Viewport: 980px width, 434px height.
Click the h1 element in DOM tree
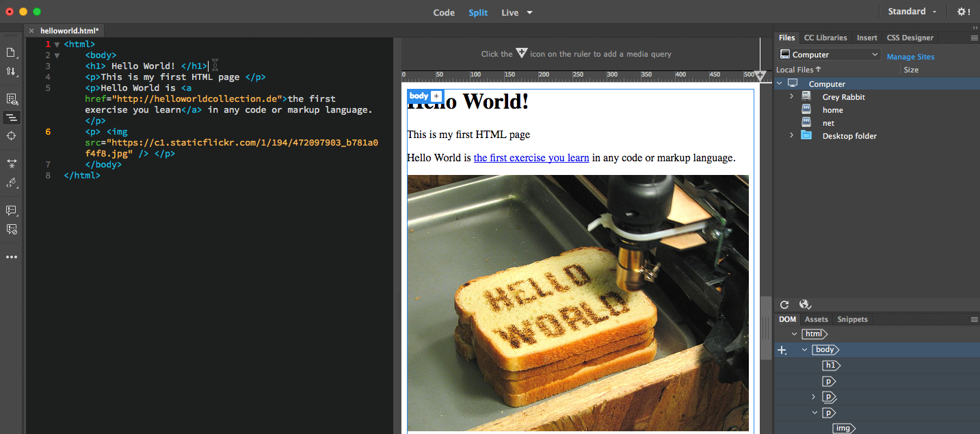(x=830, y=366)
